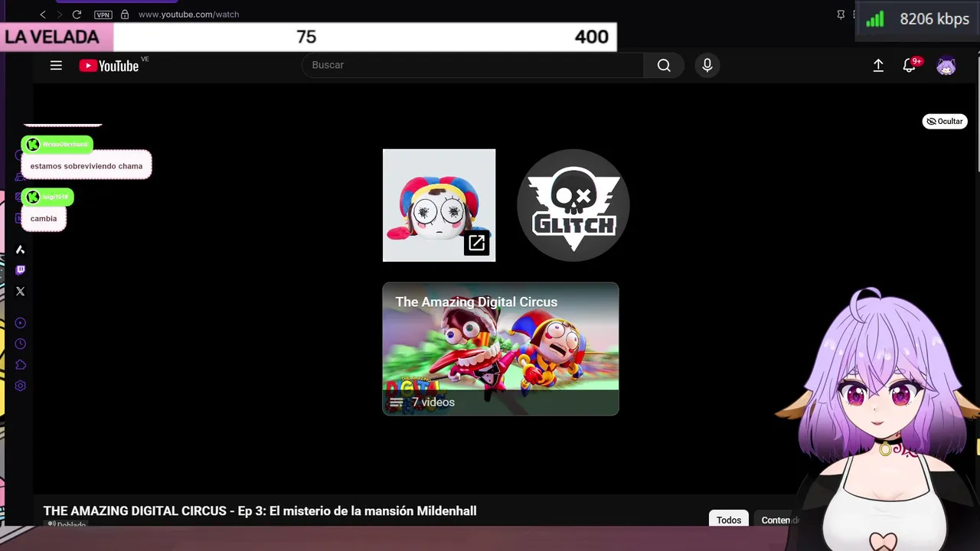Viewport: 980px width, 551px height.
Task: Select the Todos filter chip
Action: 729,520
